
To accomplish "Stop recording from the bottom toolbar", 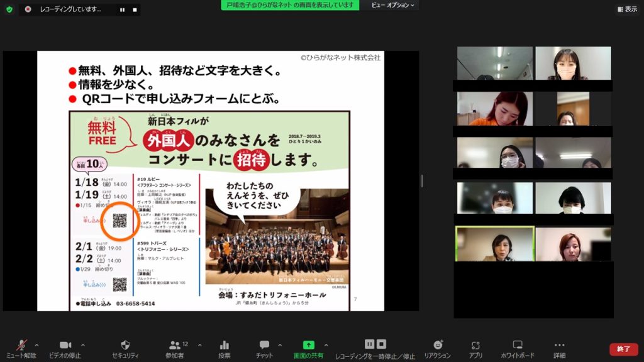I will tap(382, 344).
